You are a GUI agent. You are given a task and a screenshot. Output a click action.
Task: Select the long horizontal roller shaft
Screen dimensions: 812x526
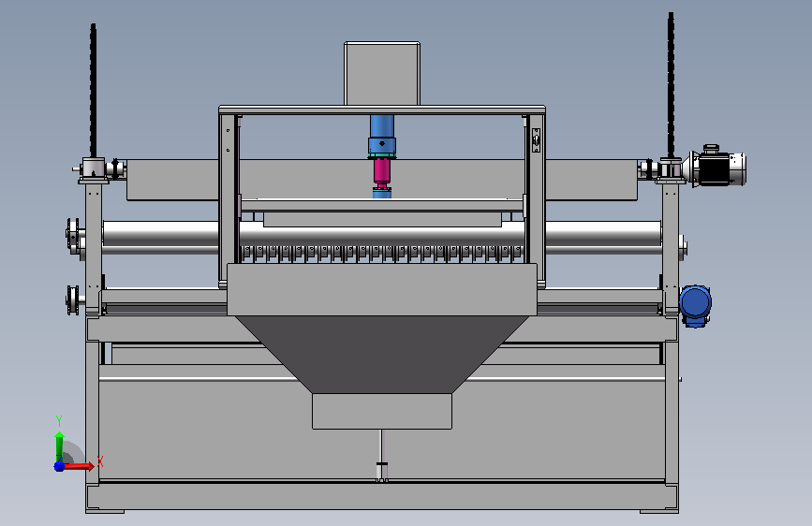pos(382,233)
